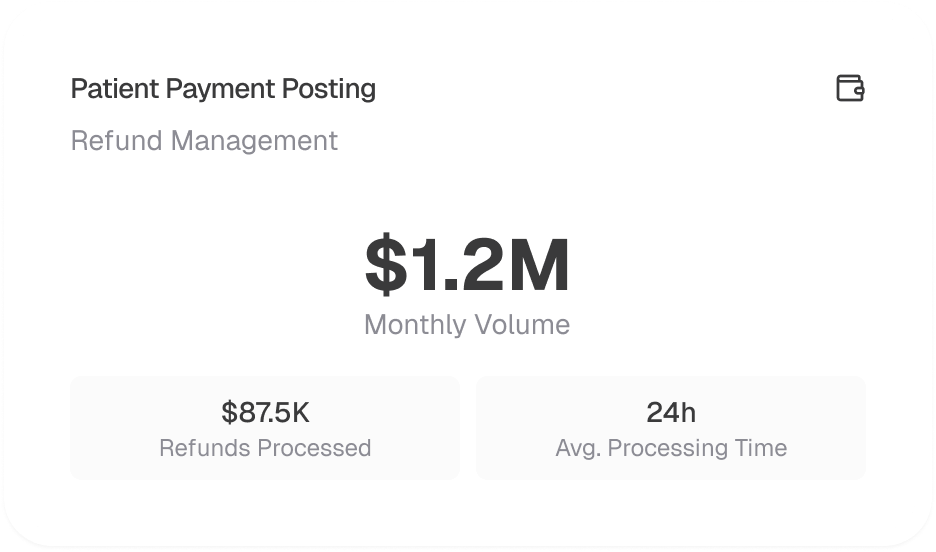Click the $87.5K refunds value
The height and width of the screenshot is (552, 936).
(x=265, y=412)
